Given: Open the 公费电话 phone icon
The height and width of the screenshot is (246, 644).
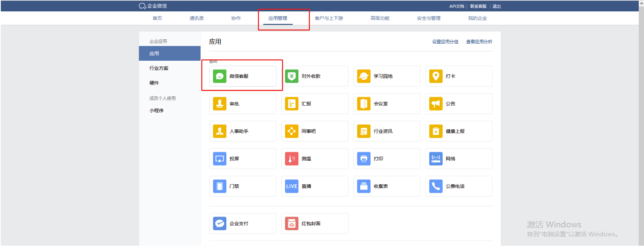Looking at the screenshot, I should tap(435, 186).
